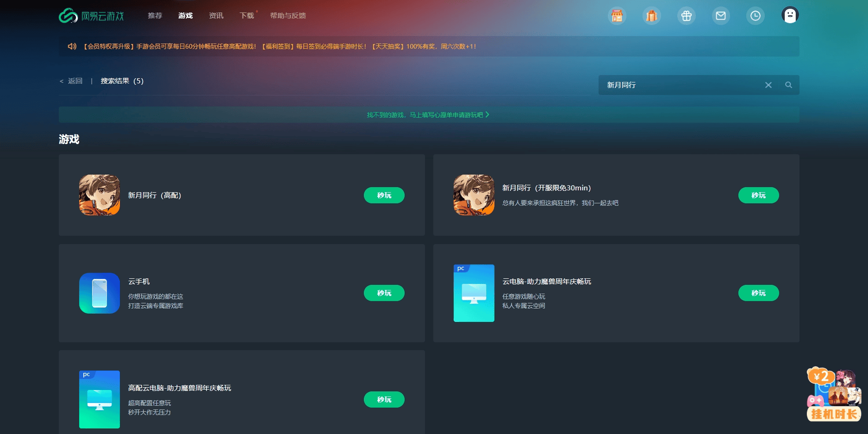Switch to the 游戏 tab
Viewport: 868px width, 434px height.
click(x=186, y=16)
